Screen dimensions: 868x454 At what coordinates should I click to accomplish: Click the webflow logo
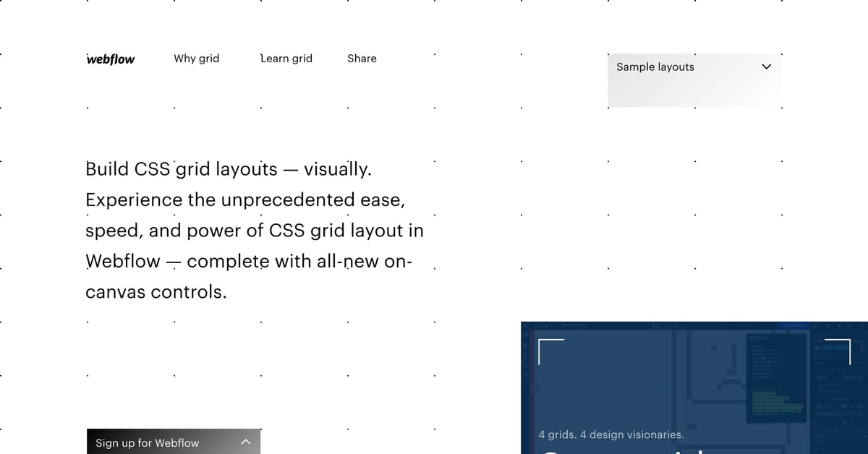[x=111, y=59]
